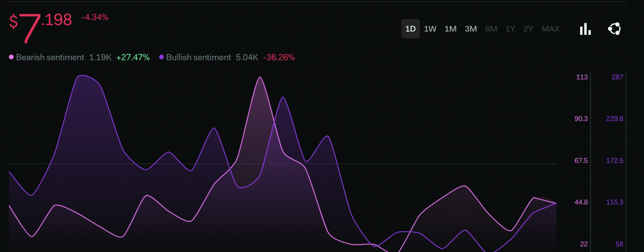The height and width of the screenshot is (252, 644).
Task: Toggle the Bearish sentiment series label
Action: point(50,57)
